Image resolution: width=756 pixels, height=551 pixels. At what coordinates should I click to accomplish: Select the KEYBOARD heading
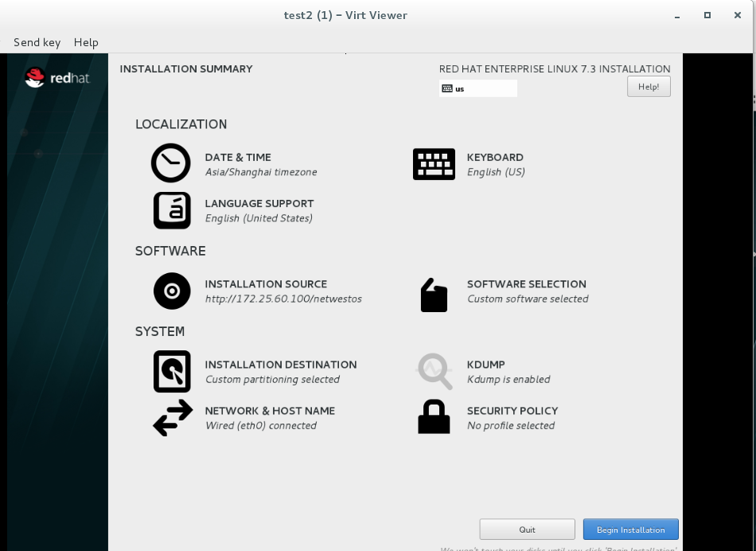coord(495,158)
